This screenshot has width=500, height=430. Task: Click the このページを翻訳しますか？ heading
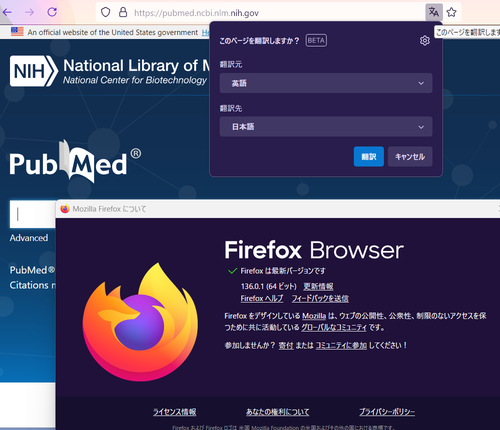pos(259,41)
